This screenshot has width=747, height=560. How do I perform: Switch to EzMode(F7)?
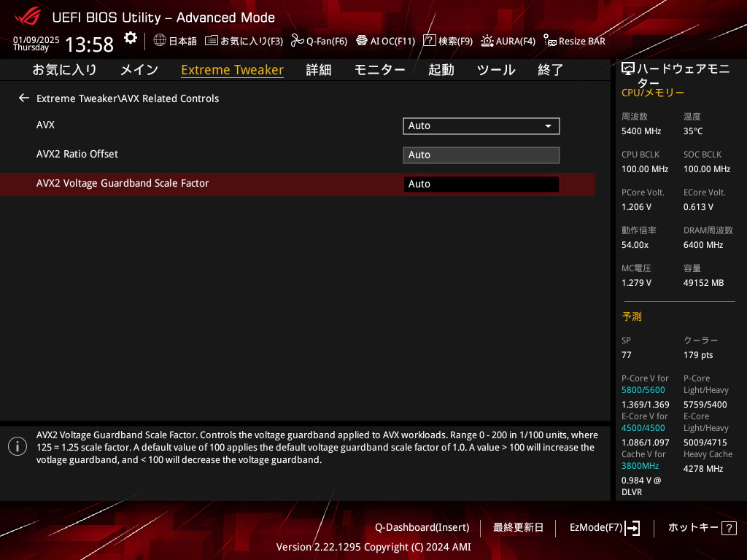click(604, 527)
